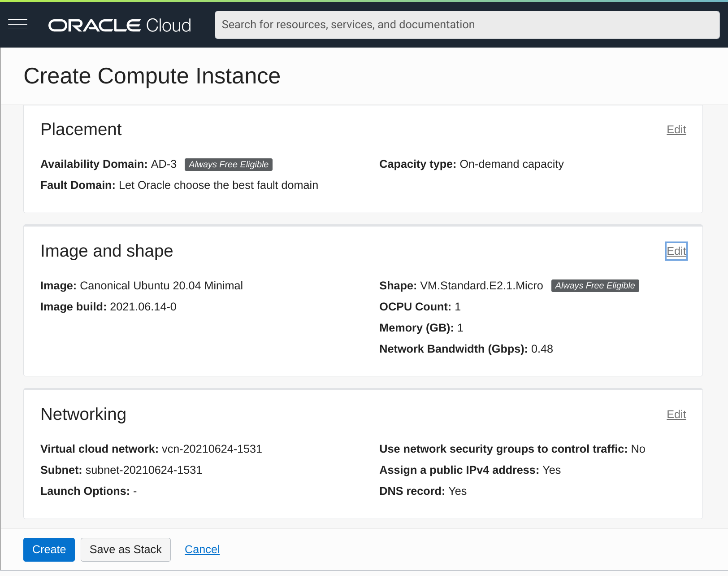This screenshot has height=576, width=728.
Task: Click Capacity type 'On-demand capacity' text
Action: (x=511, y=164)
